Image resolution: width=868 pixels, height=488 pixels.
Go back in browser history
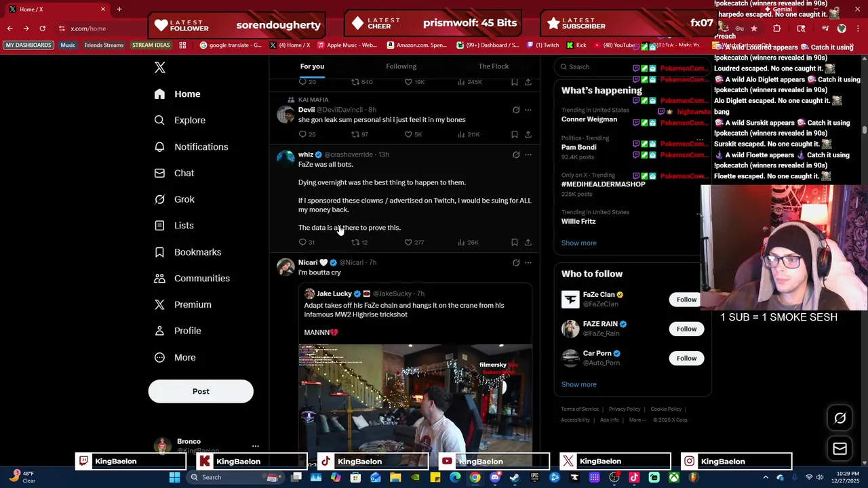click(9, 28)
